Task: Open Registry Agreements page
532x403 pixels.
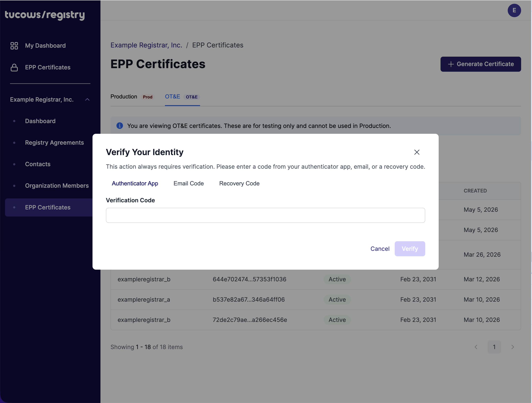Action: pyautogui.click(x=54, y=142)
